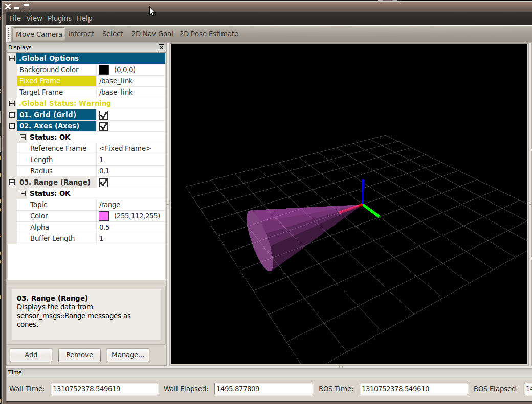Close the Displays panel with X icon
This screenshot has width=532, height=404.
pos(162,47)
